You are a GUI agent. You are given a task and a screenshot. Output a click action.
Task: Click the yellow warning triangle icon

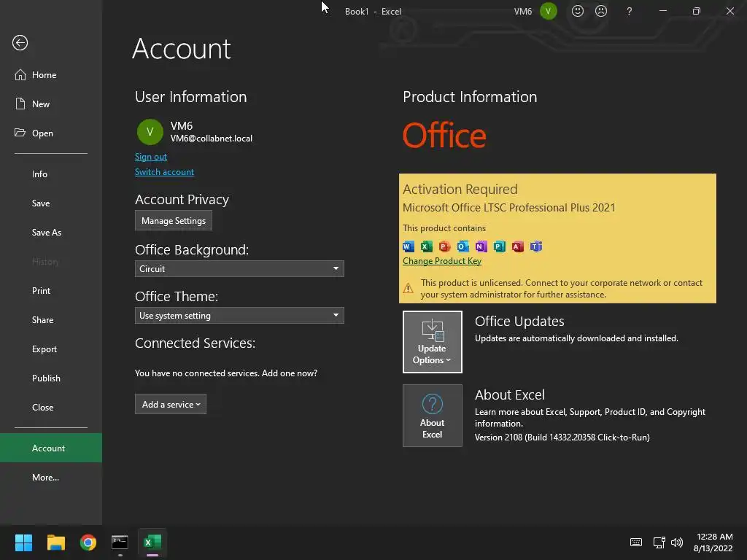tap(409, 288)
